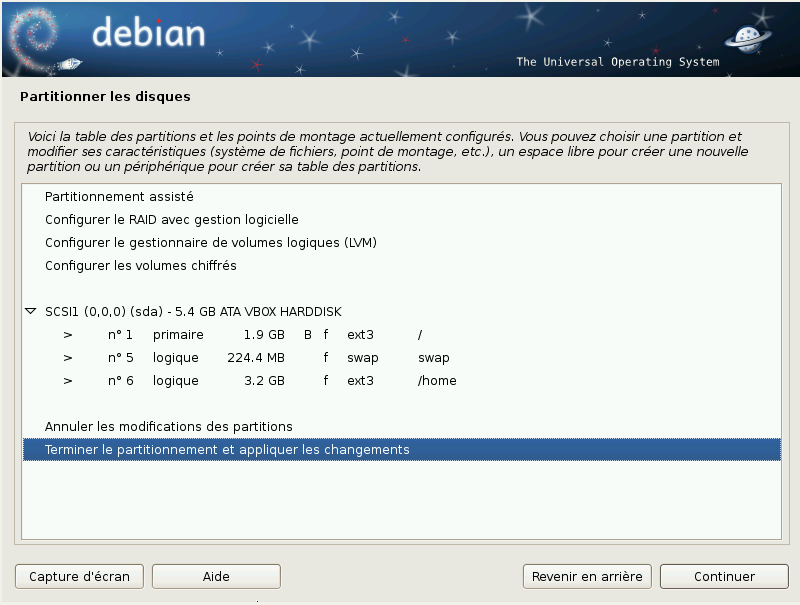This screenshot has height=605, width=800.
Task: Click the Continuer button
Action: (724, 576)
